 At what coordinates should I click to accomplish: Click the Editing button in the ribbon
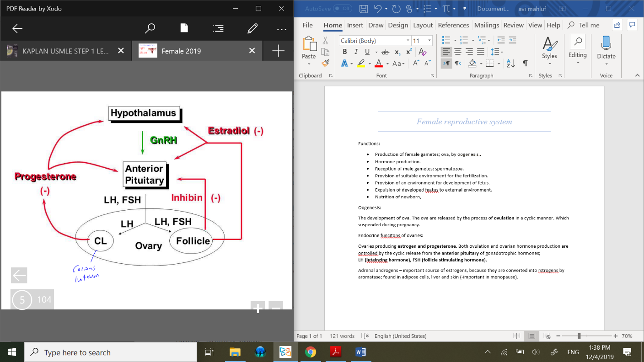pyautogui.click(x=577, y=49)
